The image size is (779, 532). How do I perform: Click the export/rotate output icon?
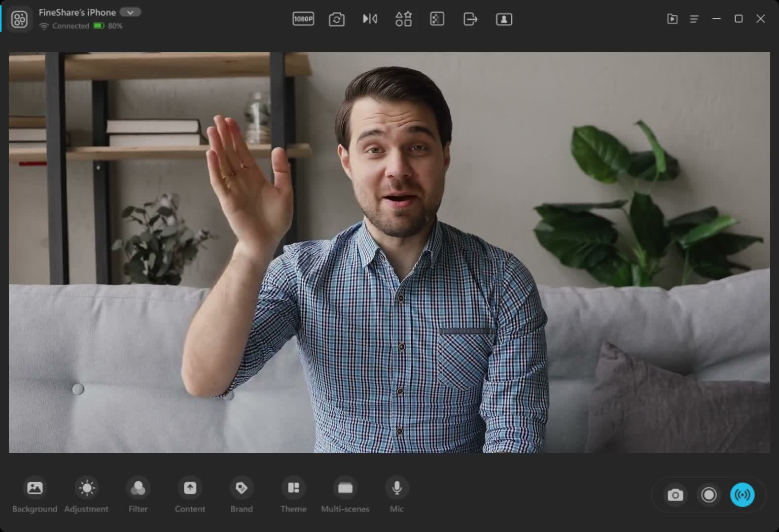tap(470, 19)
